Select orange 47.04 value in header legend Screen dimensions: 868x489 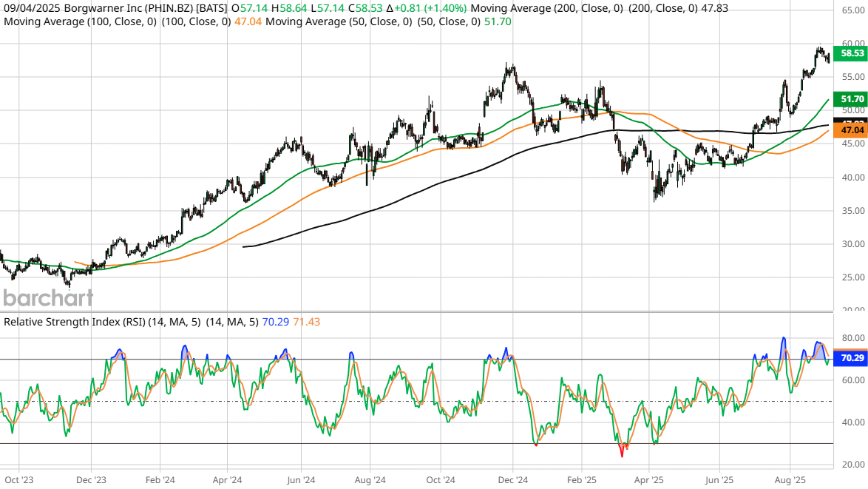pyautogui.click(x=248, y=21)
